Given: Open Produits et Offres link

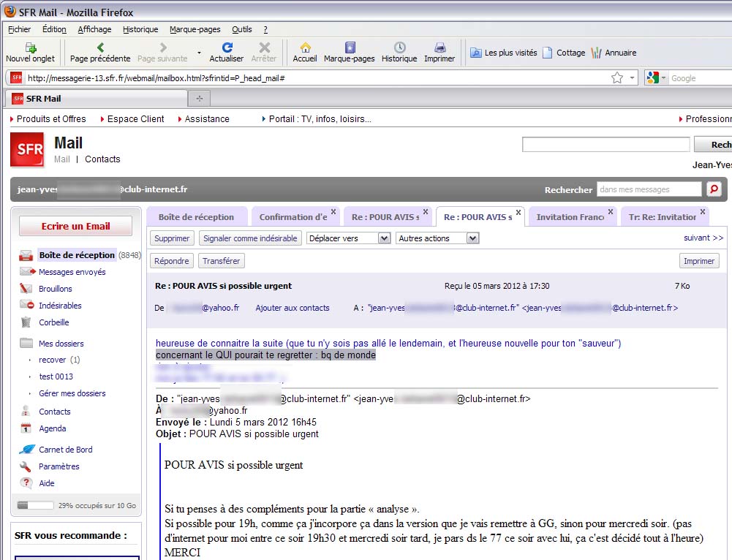Looking at the screenshot, I should 51,119.
